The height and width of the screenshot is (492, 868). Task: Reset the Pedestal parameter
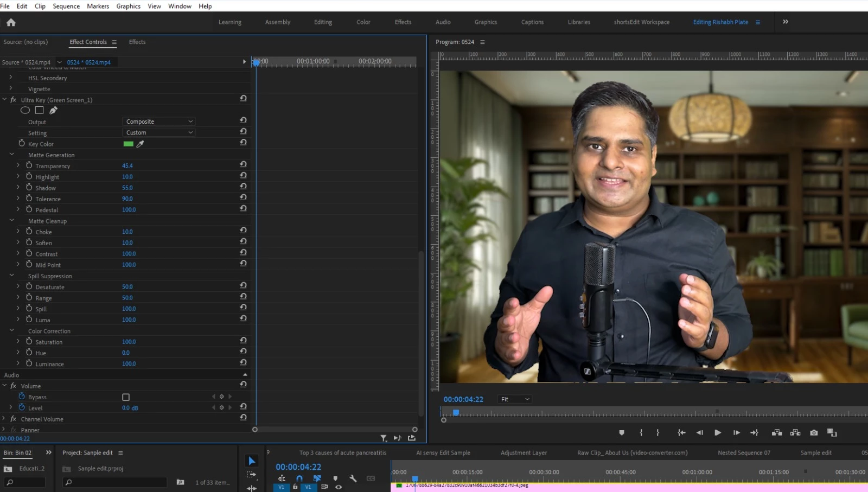pyautogui.click(x=243, y=208)
